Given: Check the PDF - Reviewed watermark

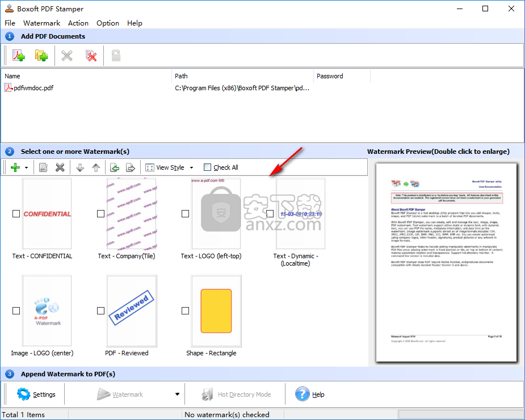Looking at the screenshot, I should (100, 311).
